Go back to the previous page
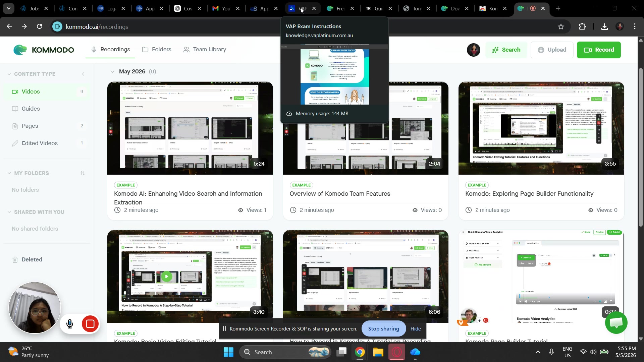Screen dimensions: 644x362 coord(9,26)
